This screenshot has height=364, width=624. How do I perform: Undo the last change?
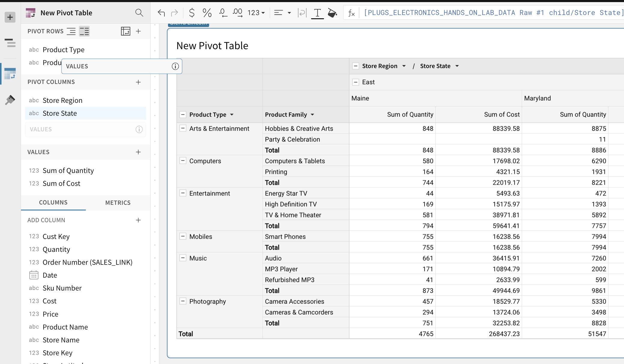(161, 13)
